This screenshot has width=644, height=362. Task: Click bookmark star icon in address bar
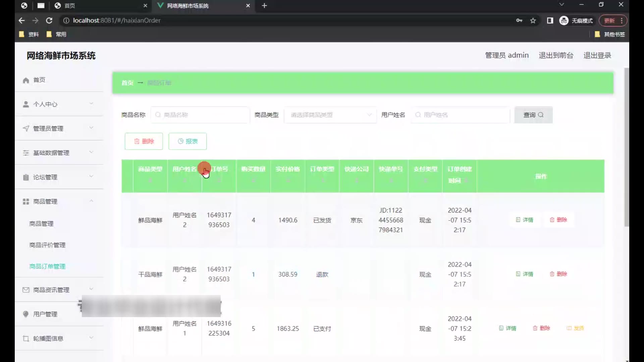click(x=533, y=21)
